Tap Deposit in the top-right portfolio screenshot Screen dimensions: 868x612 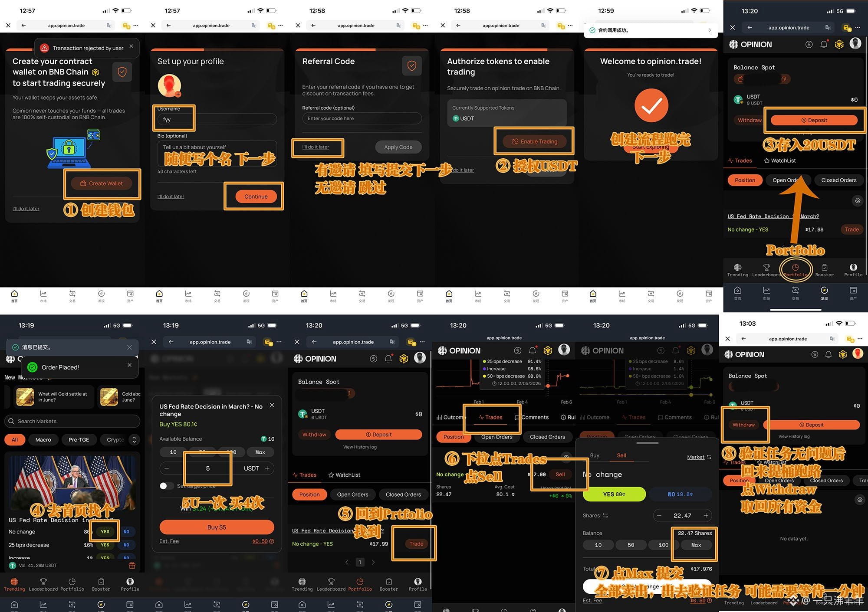pos(814,120)
